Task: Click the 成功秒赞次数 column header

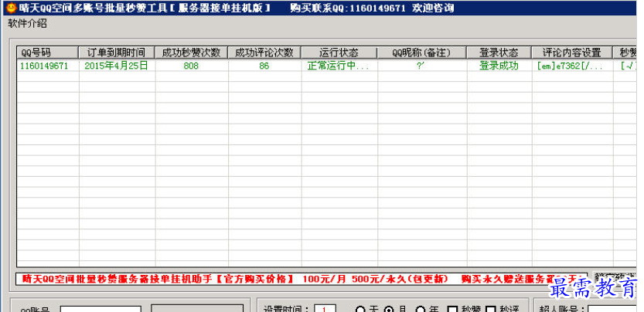Action: pos(192,53)
